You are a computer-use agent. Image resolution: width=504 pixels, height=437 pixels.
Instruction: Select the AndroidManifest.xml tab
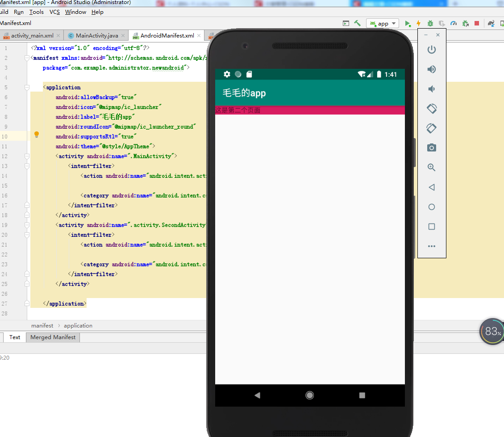(167, 36)
